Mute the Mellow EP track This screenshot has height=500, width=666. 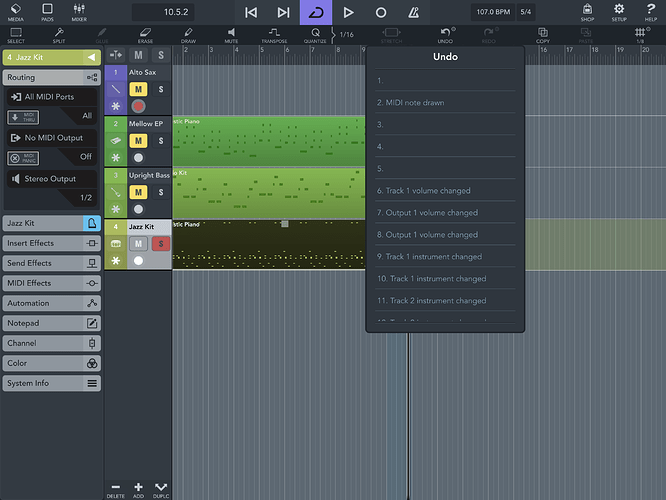139,141
